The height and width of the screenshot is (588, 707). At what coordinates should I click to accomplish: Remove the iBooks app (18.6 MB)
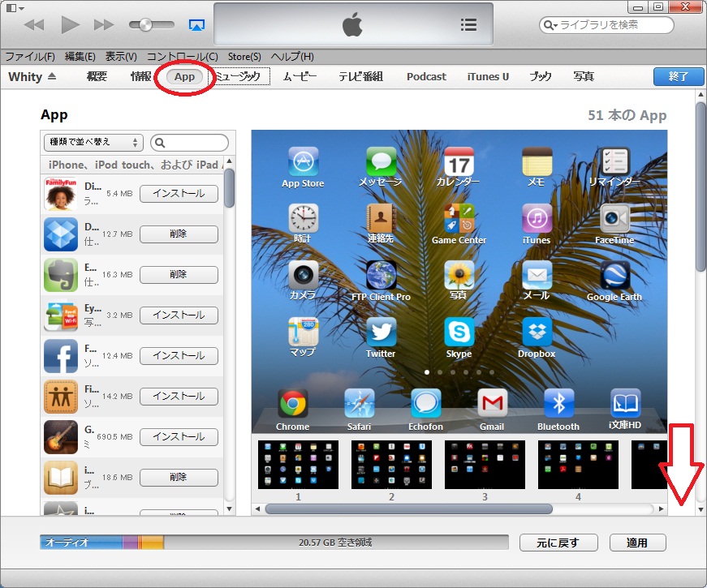pos(179,478)
